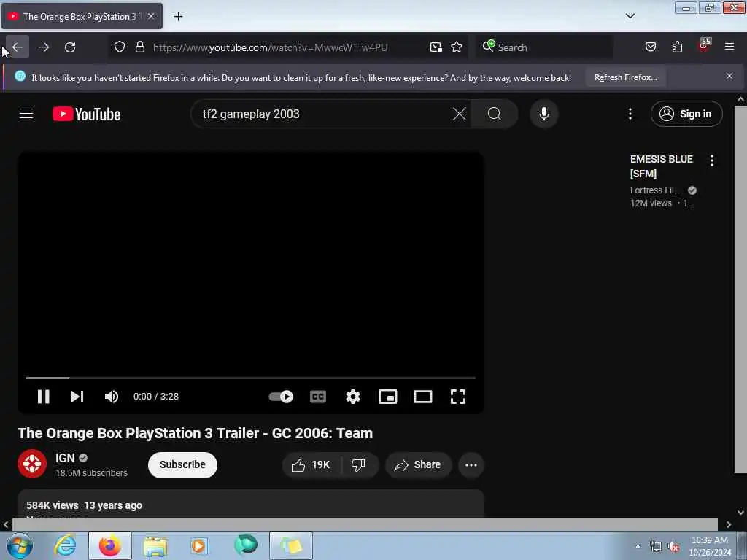Skip to the next video
The height and width of the screenshot is (560, 747).
tap(77, 397)
